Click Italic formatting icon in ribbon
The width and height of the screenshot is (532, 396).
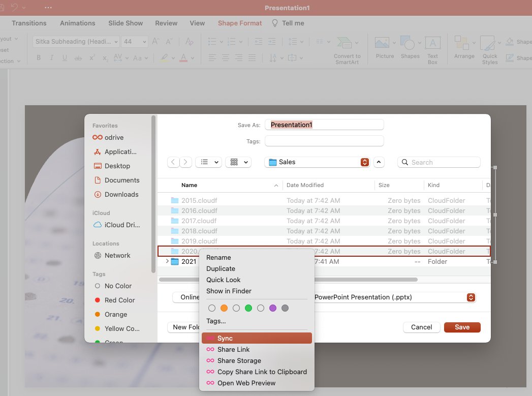pos(51,57)
